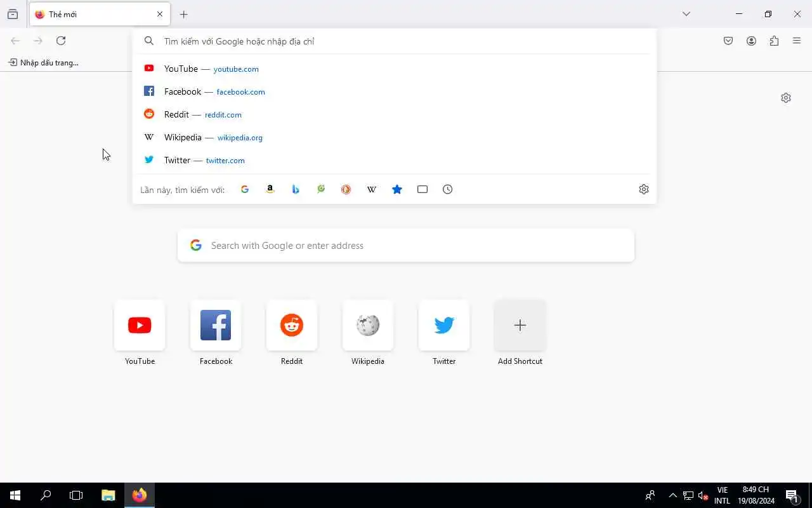Image resolution: width=812 pixels, height=508 pixels.
Task: Search this time with Bing icon
Action: click(x=296, y=189)
